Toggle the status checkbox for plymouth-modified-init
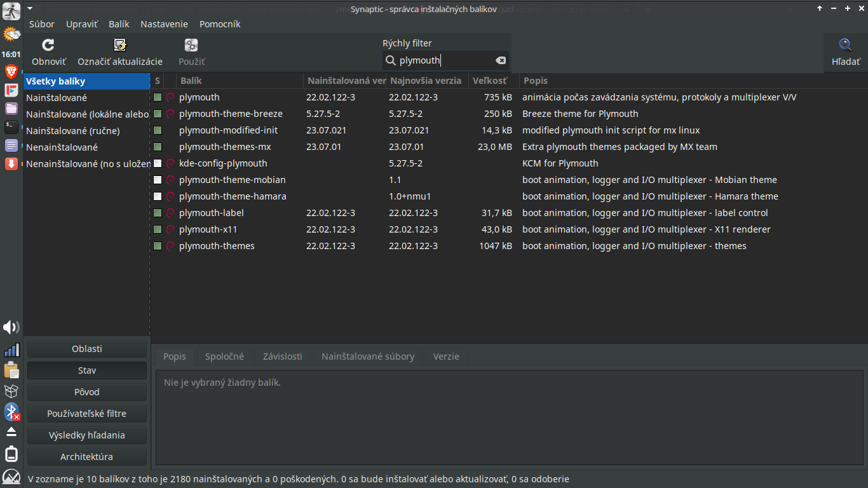868x488 pixels. (x=158, y=130)
